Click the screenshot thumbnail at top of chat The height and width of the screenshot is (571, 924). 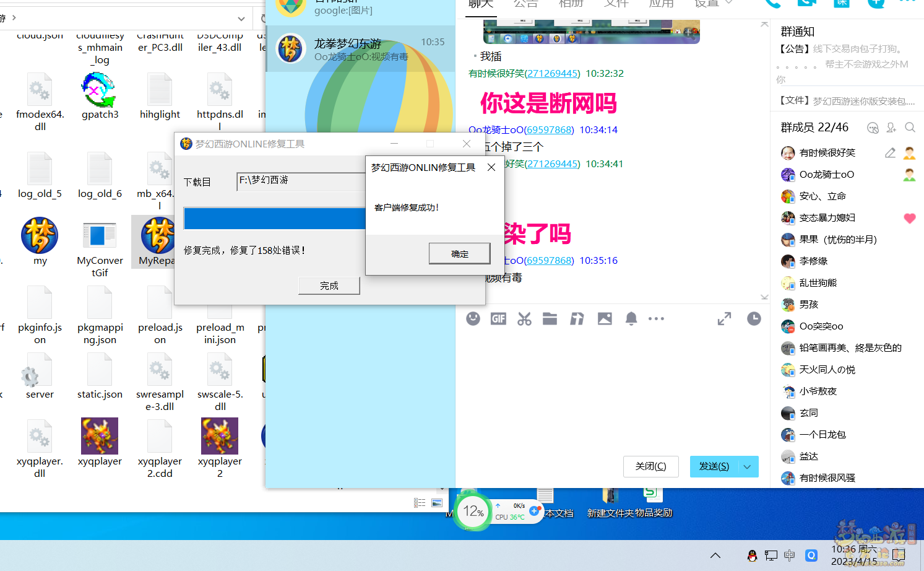591,32
